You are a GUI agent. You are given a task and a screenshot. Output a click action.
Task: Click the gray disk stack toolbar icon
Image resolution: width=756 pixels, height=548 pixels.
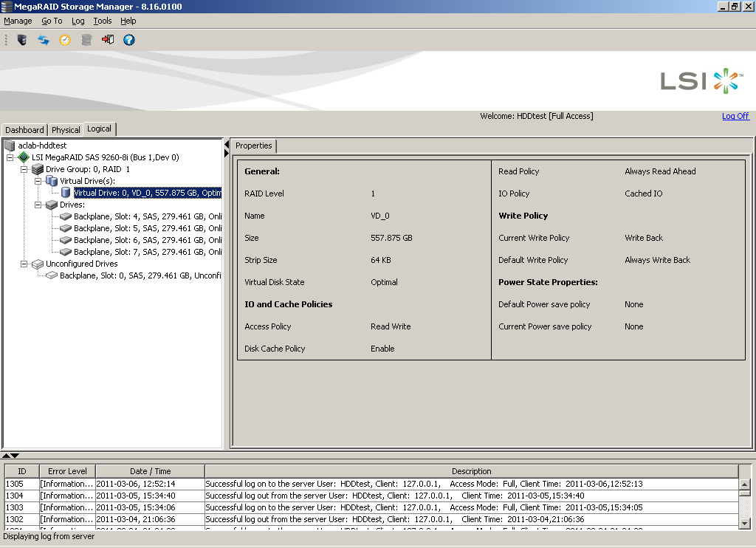point(86,40)
